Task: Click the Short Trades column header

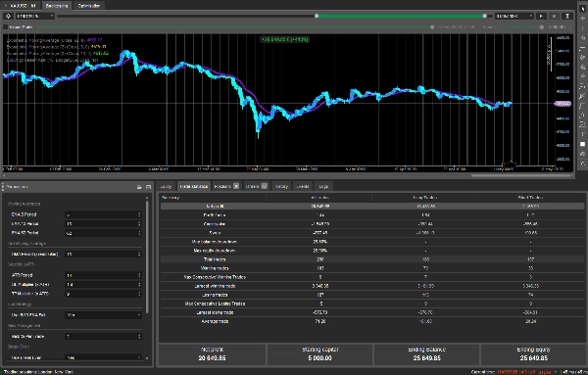Action: point(530,198)
